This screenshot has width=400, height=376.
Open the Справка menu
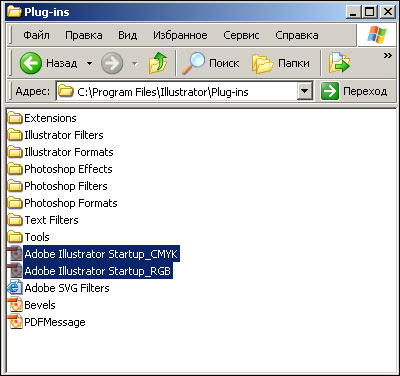297,35
